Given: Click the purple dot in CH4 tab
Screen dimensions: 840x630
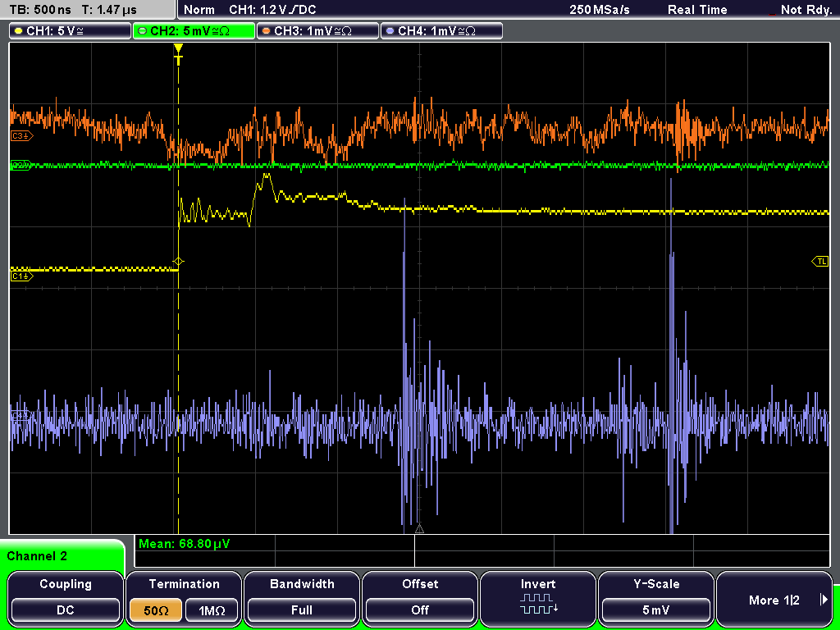Looking at the screenshot, I should (390, 31).
